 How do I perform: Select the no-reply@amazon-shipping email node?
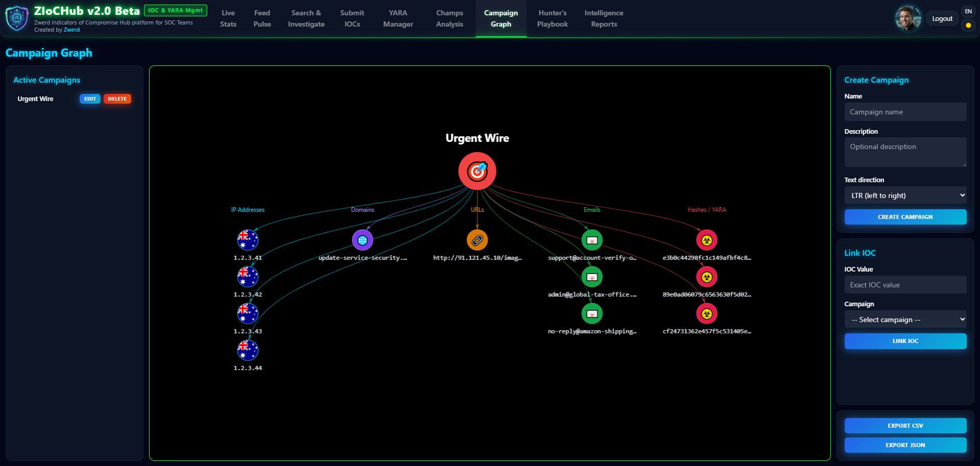[x=592, y=313]
